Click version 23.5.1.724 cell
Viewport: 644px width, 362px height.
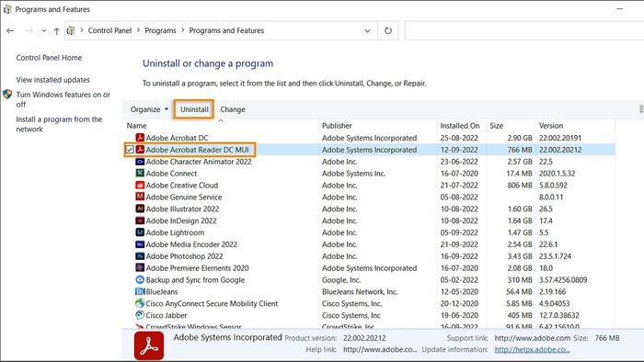555,256
